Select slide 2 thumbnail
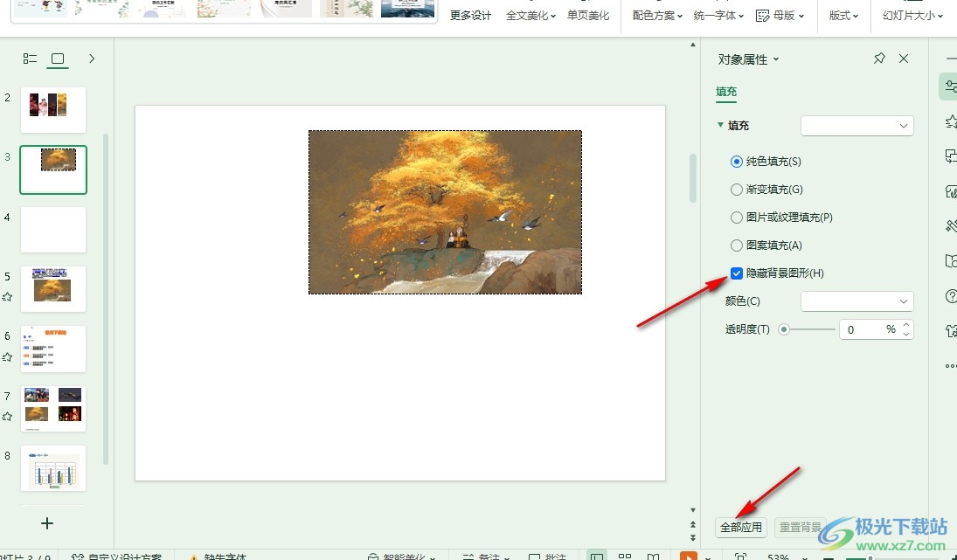 tap(53, 110)
